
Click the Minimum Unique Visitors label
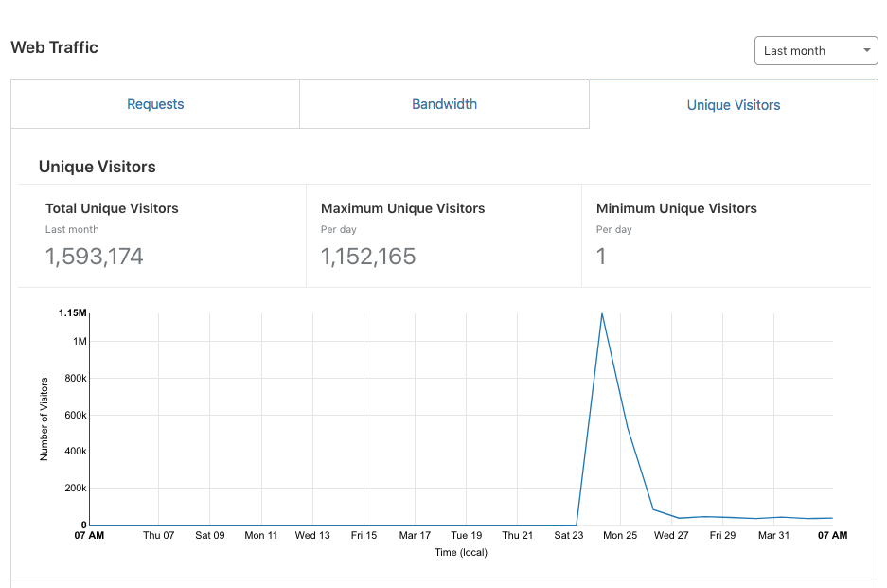pyautogui.click(x=677, y=208)
